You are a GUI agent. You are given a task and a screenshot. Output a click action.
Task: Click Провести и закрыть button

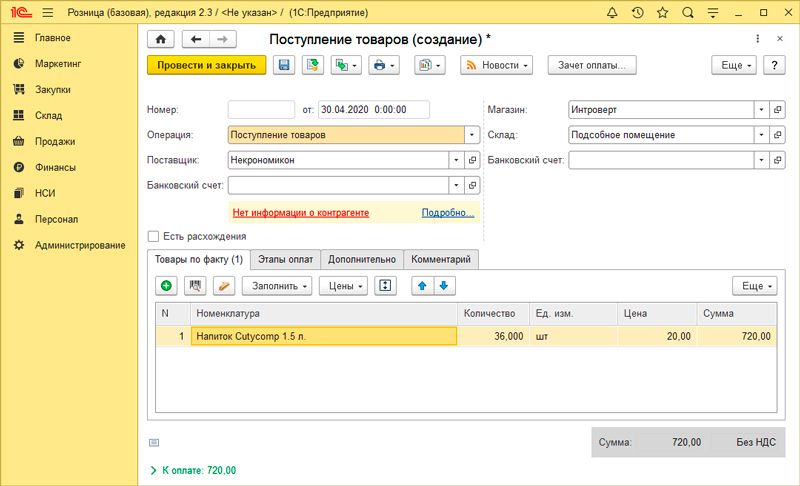tap(207, 65)
